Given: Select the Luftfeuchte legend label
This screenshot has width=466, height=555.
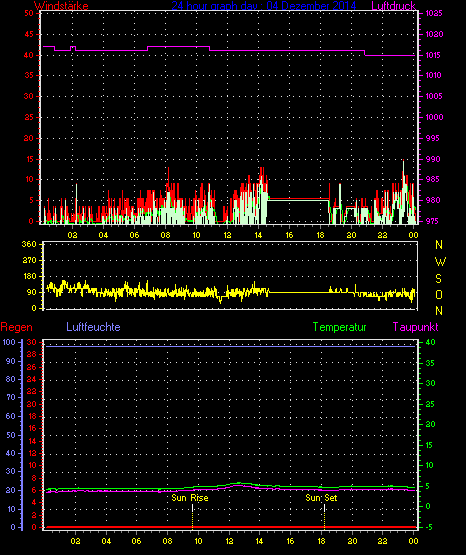Looking at the screenshot, I should pyautogui.click(x=93, y=327).
